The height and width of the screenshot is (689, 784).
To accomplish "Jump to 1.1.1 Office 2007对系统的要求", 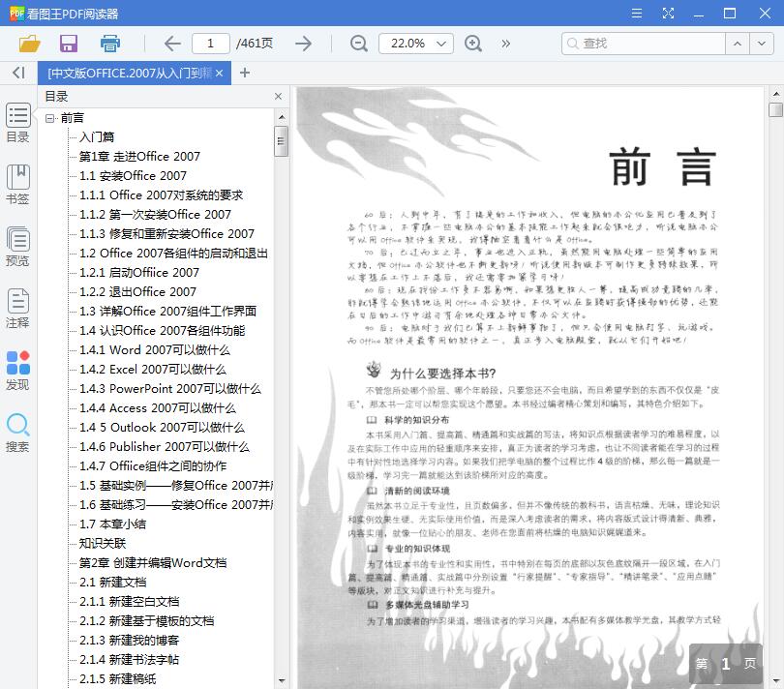I will [x=161, y=195].
